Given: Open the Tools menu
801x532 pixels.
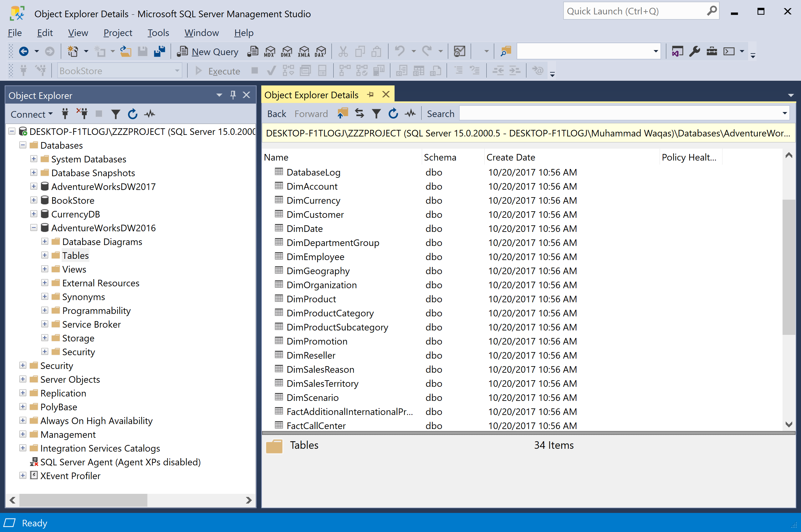Looking at the screenshot, I should tap(158, 33).
